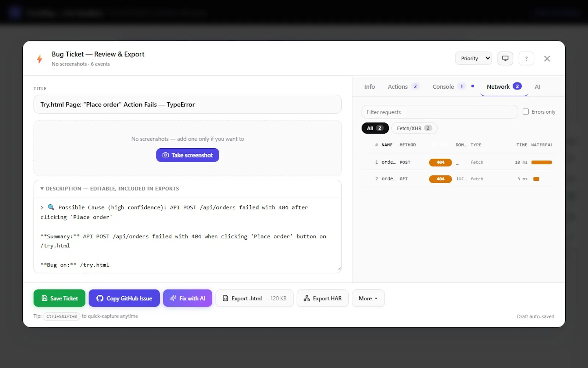Click the METHOD column header
This screenshot has height=368, width=588.
coord(408,145)
